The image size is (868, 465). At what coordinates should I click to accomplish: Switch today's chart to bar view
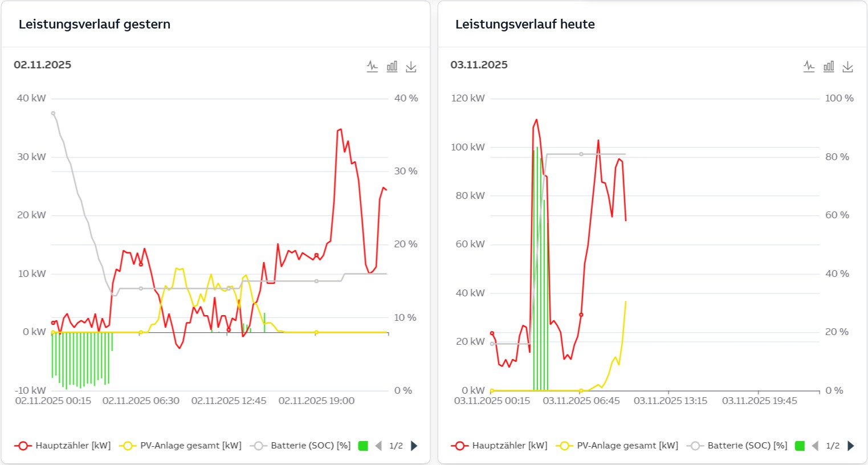coord(829,67)
